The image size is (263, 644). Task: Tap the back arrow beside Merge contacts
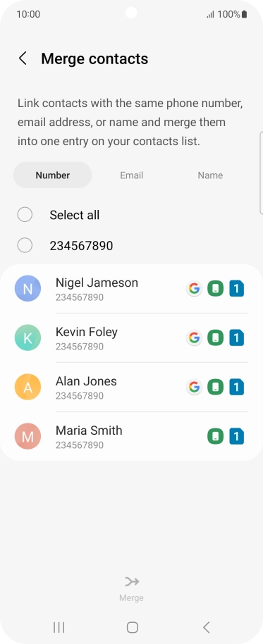pos(23,58)
